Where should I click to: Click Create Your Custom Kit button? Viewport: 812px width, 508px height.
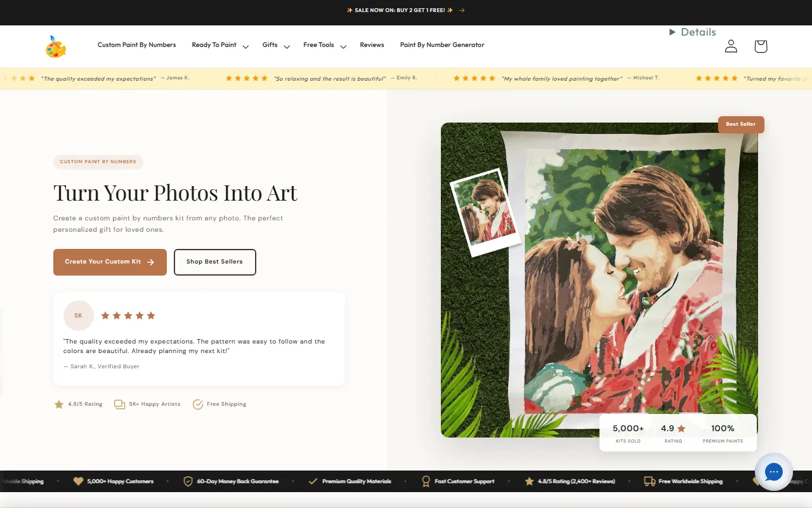[110, 262]
